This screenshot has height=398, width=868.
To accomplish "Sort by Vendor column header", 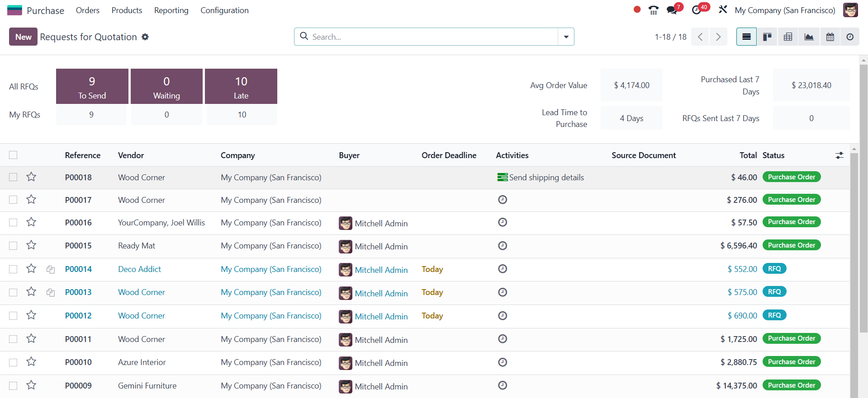I will click(131, 155).
